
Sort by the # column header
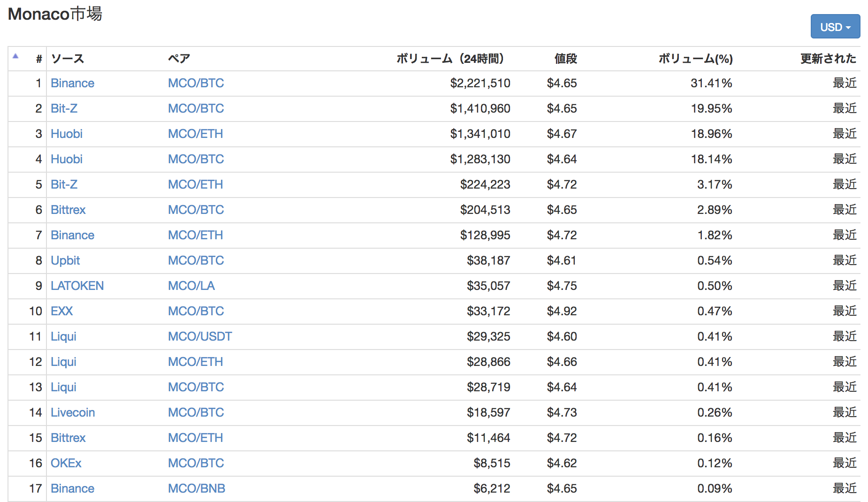pos(39,59)
